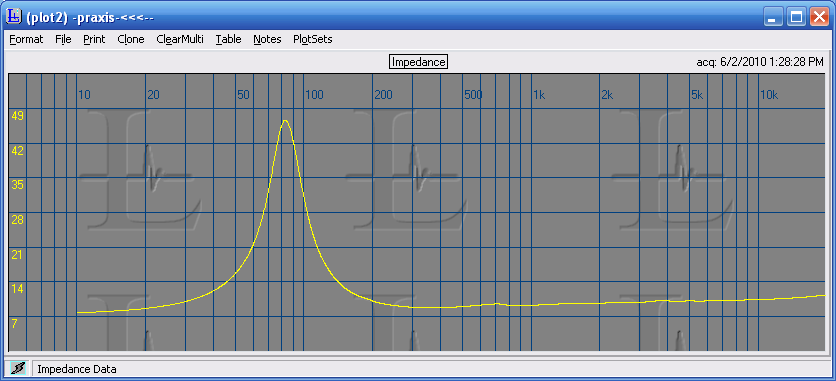This screenshot has width=836, height=381.
Task: Click the 28 value on the impedance axis
Action: 18,220
